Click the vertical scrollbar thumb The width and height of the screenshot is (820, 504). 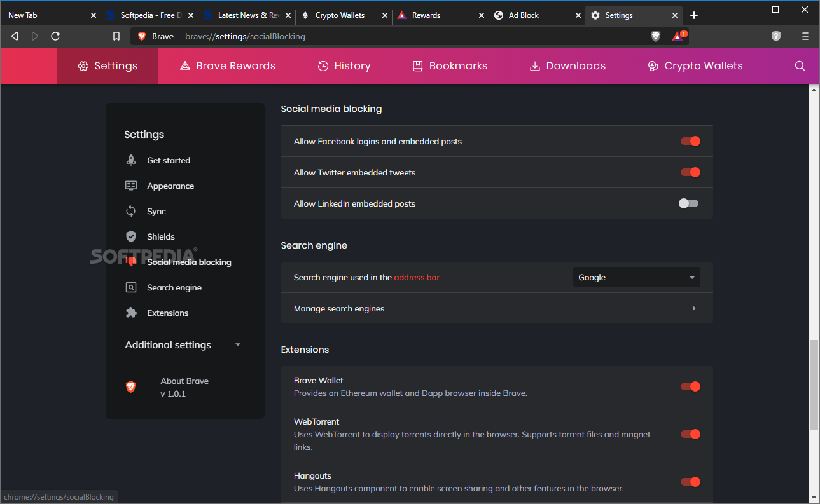point(814,385)
